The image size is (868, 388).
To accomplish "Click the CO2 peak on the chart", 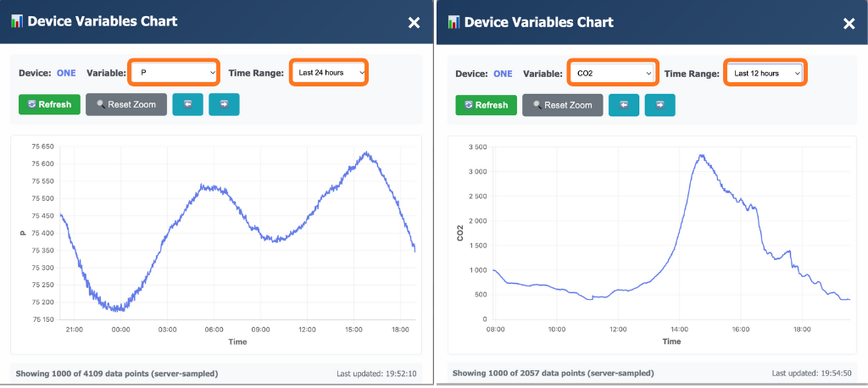I will point(701,155).
